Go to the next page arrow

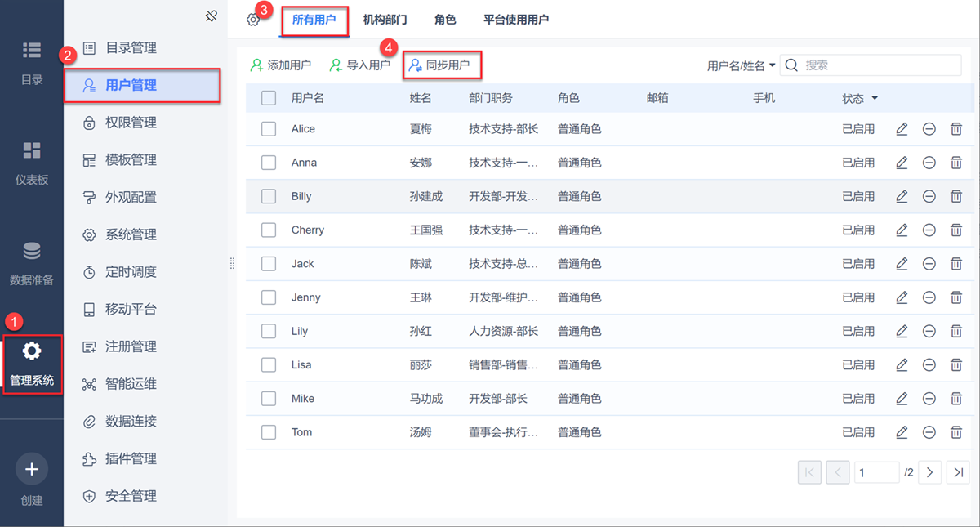[x=930, y=471]
